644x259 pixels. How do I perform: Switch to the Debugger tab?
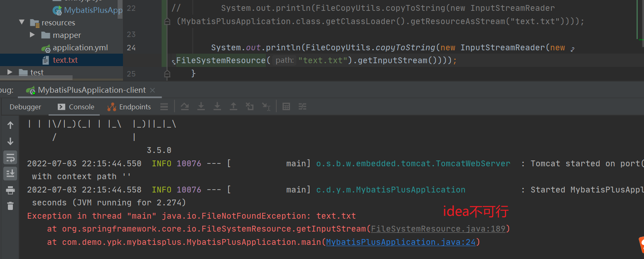point(25,107)
